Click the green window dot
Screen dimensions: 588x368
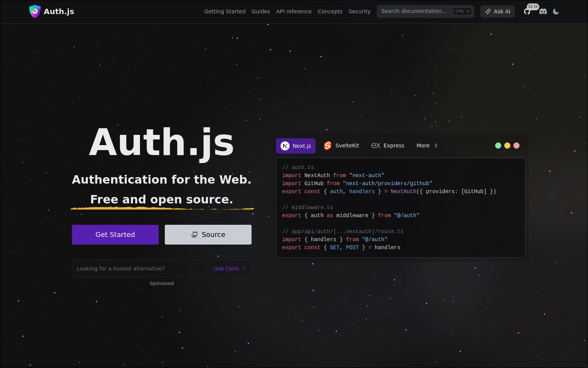tap(498, 146)
